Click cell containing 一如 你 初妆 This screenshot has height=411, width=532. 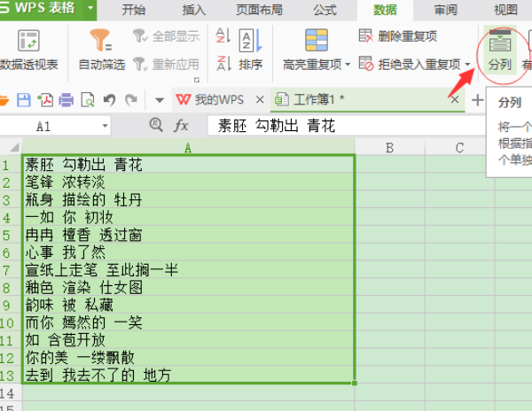188,217
